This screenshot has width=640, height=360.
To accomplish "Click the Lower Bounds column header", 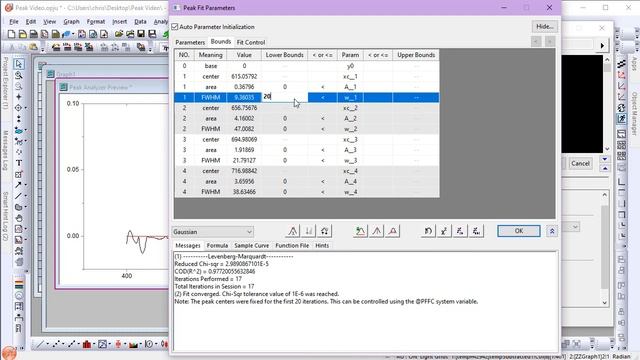I will point(284,55).
